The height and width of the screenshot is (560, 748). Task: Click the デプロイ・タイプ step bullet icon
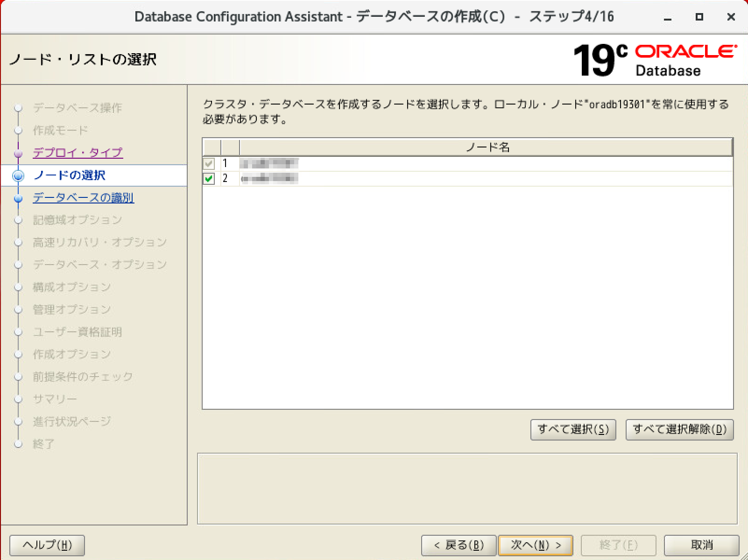point(19,153)
